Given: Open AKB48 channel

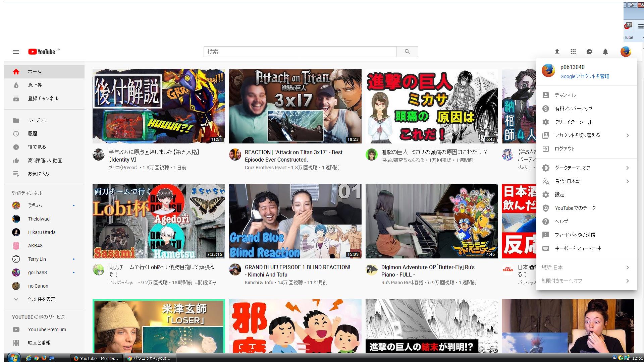Looking at the screenshot, I should tap(44, 246).
